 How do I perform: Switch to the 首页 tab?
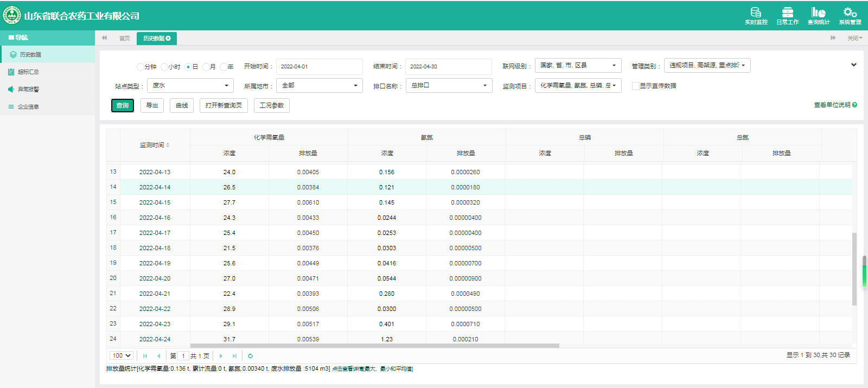124,39
